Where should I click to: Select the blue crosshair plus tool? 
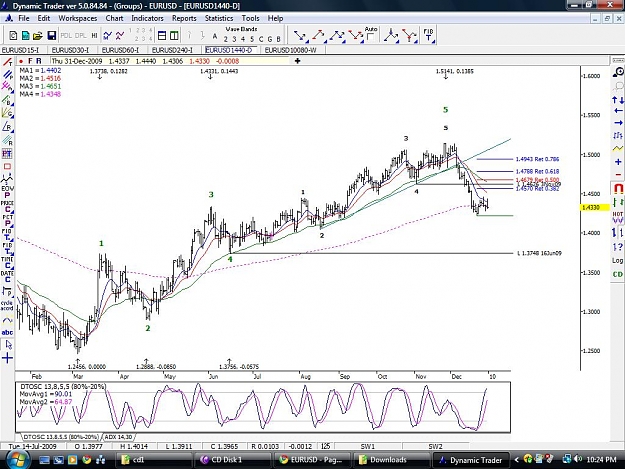coord(7,358)
